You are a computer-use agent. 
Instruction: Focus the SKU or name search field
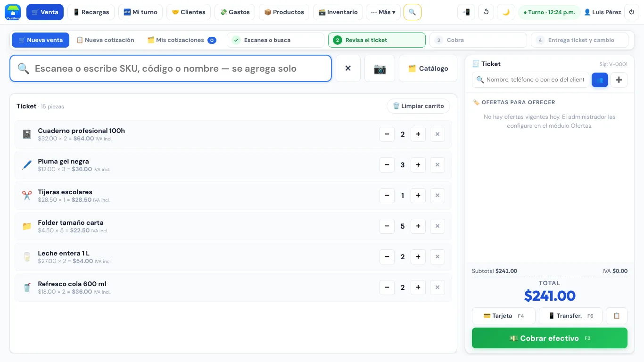tap(171, 68)
